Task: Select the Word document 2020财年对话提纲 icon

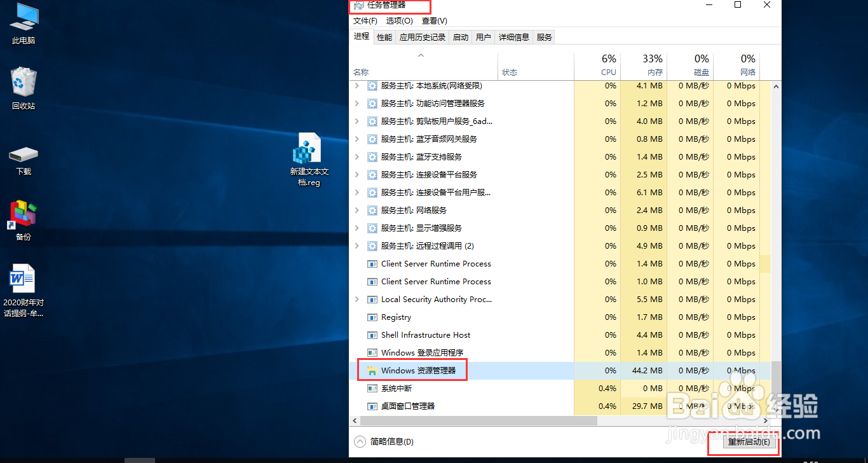Action: coord(24,291)
